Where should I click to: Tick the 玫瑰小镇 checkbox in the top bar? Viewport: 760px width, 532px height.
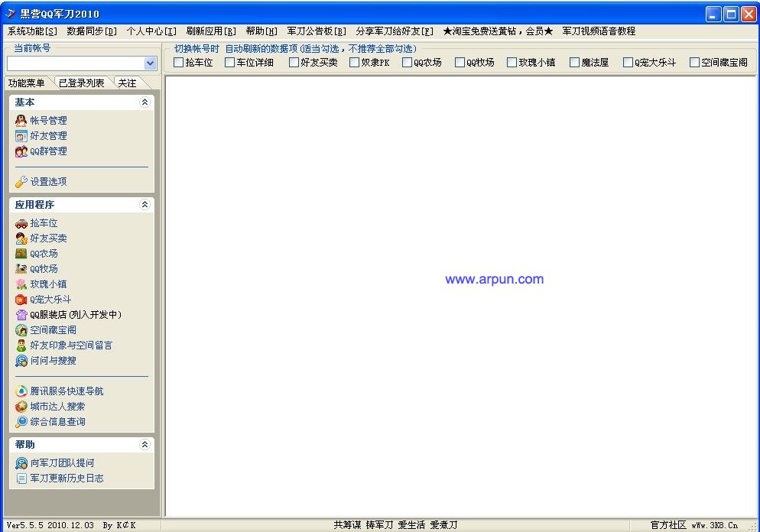point(512,63)
